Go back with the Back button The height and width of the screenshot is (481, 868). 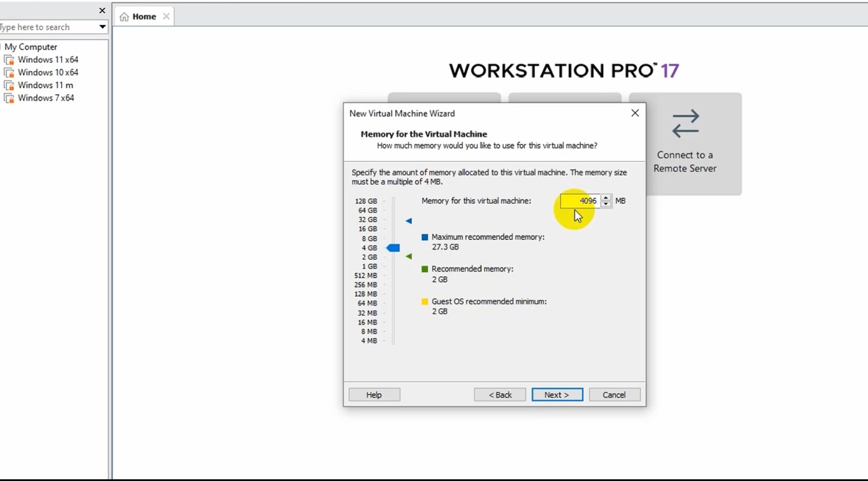pyautogui.click(x=500, y=395)
